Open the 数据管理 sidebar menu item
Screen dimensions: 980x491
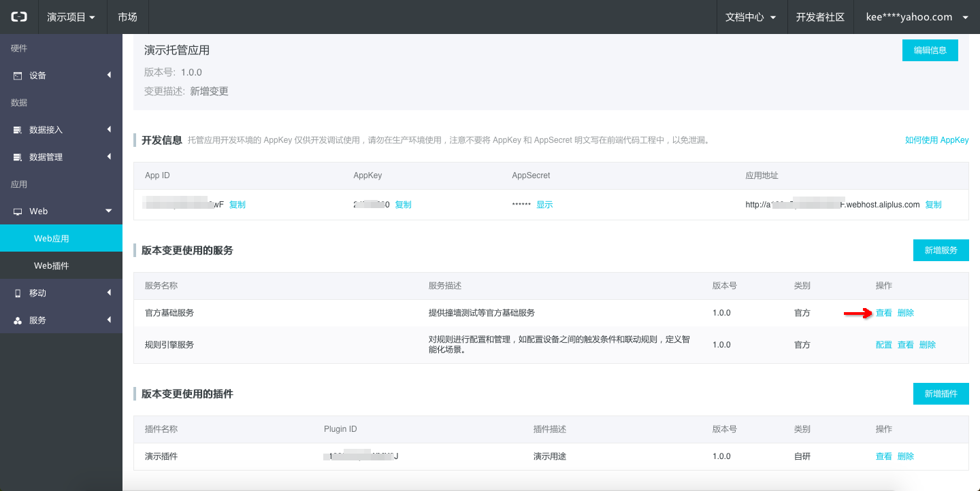[x=61, y=157]
